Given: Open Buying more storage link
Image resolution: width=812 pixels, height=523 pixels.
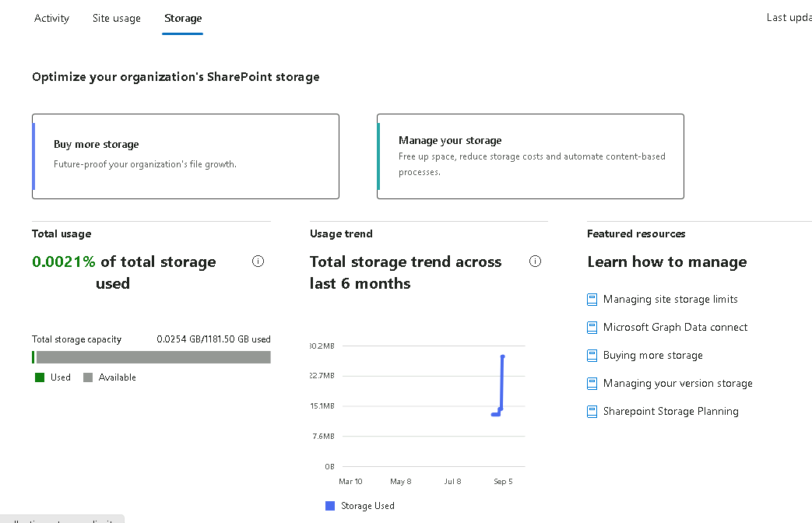Looking at the screenshot, I should coord(652,355).
